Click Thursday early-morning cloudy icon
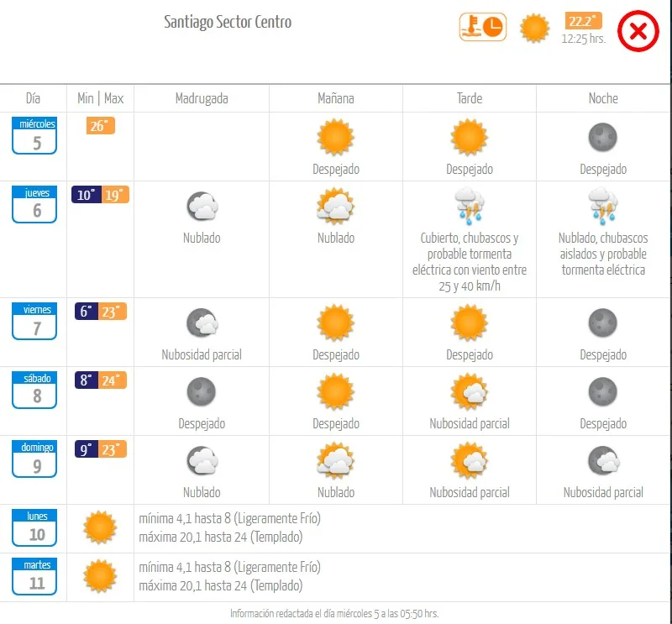 pyautogui.click(x=202, y=206)
